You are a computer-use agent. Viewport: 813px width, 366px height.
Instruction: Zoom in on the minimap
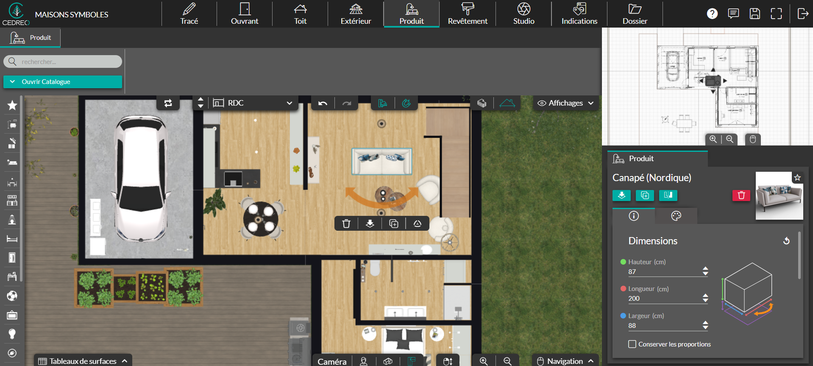click(x=713, y=139)
